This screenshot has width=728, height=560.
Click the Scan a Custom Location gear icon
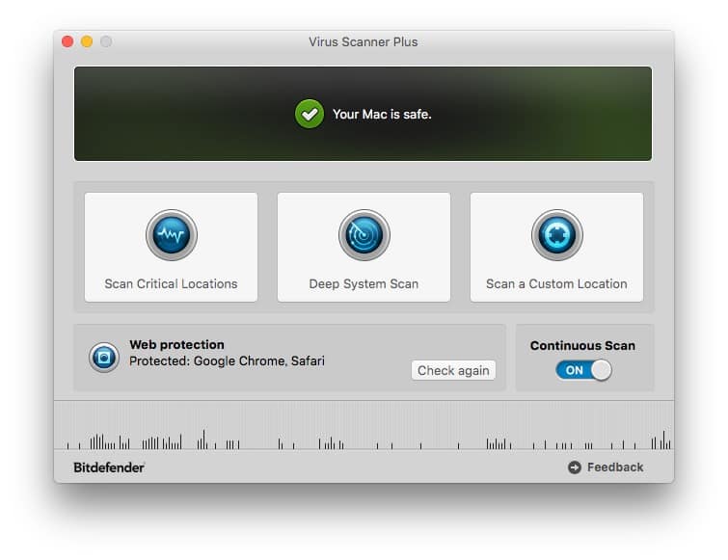pos(556,235)
